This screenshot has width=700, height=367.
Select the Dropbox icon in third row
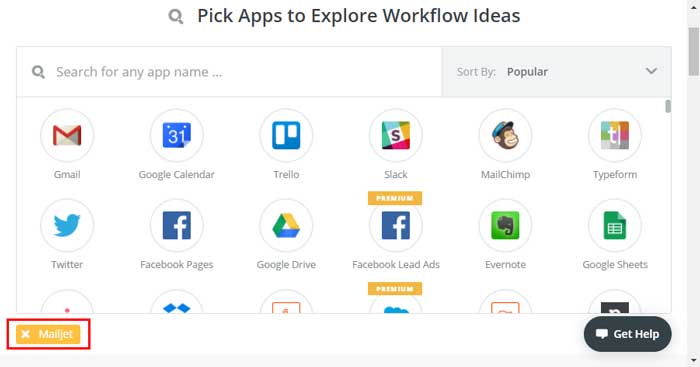[x=177, y=302]
